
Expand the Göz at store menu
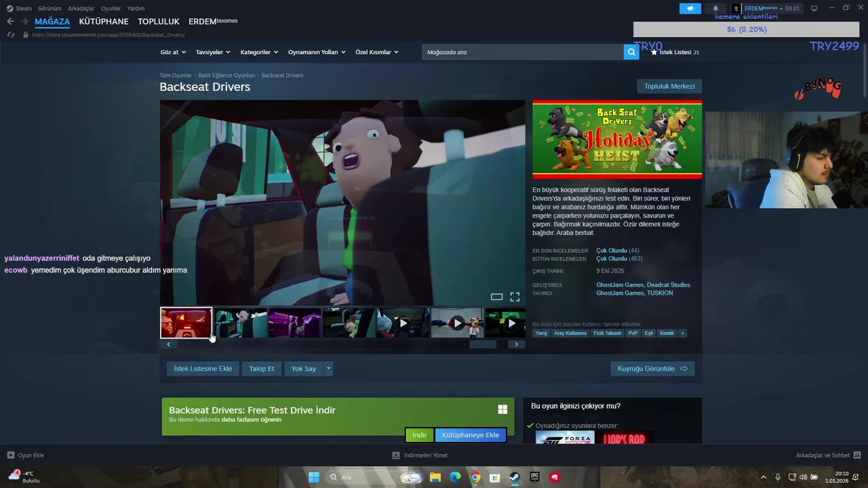click(x=172, y=52)
